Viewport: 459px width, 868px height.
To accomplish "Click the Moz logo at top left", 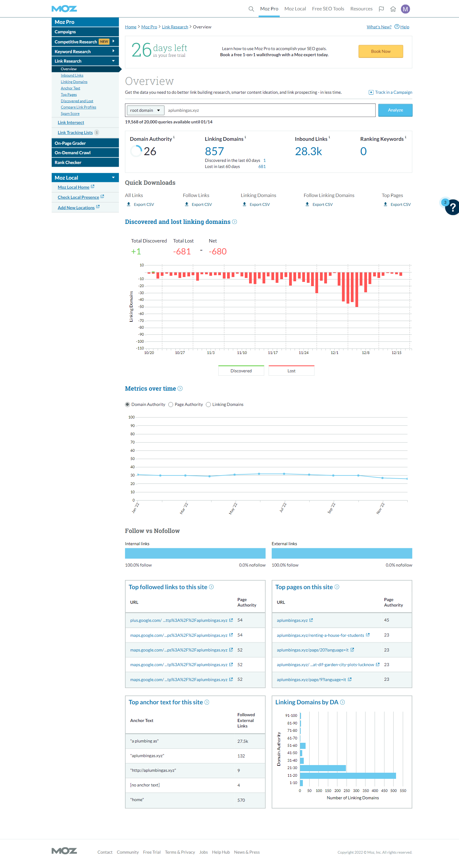I will pos(64,9).
